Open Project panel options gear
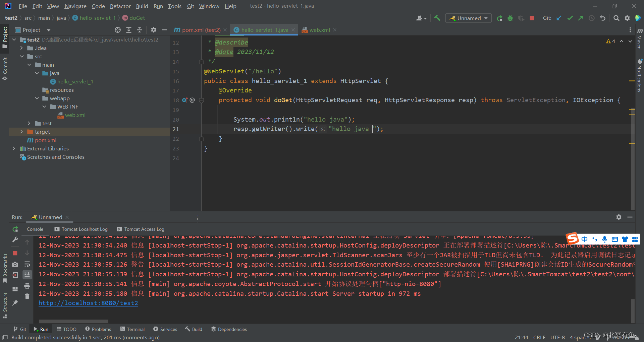Image resolution: width=644 pixels, height=342 pixels. point(154,30)
